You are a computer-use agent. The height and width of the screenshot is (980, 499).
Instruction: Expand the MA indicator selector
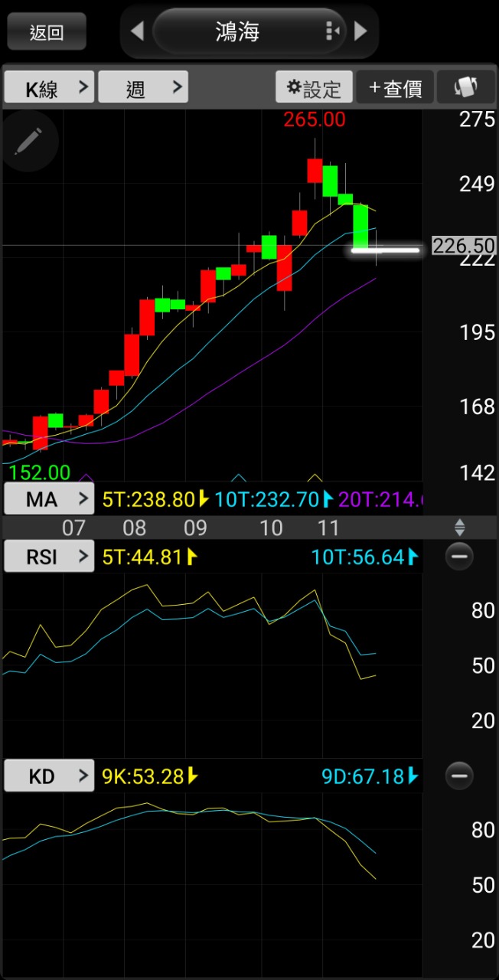click(x=49, y=500)
